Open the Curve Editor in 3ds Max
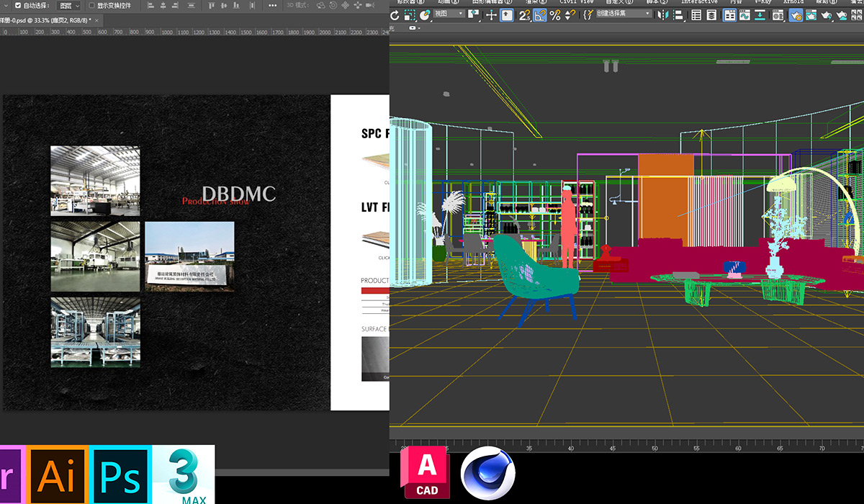This screenshot has width=864, height=504. tap(744, 15)
